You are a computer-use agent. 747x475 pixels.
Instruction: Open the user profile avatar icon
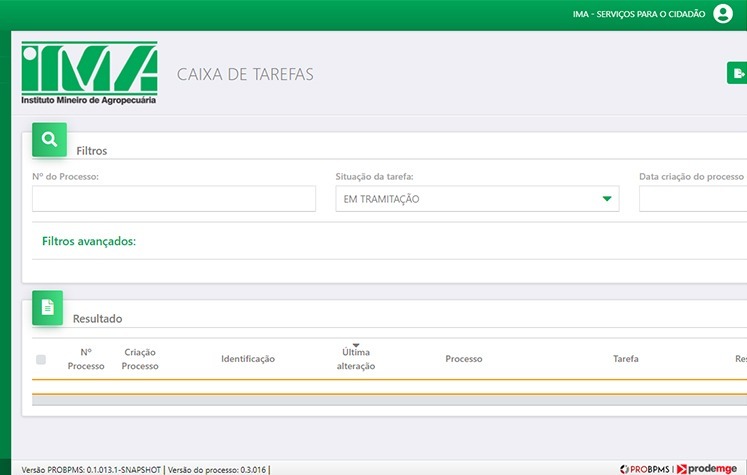pos(723,14)
